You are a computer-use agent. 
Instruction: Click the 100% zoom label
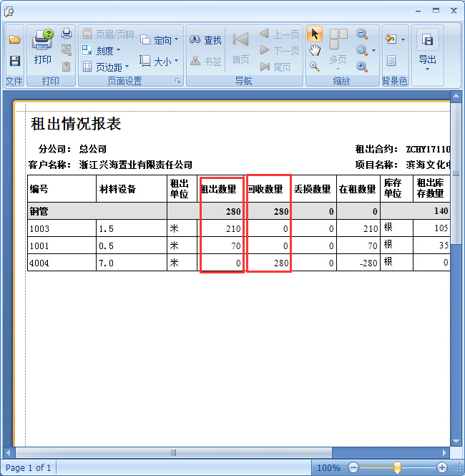328,468
